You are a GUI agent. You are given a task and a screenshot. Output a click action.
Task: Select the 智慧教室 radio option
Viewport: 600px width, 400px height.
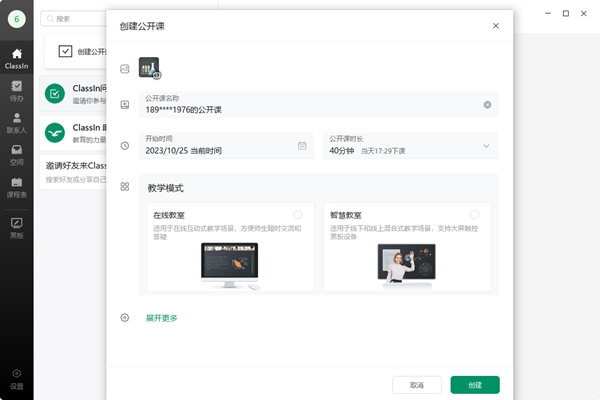point(474,214)
